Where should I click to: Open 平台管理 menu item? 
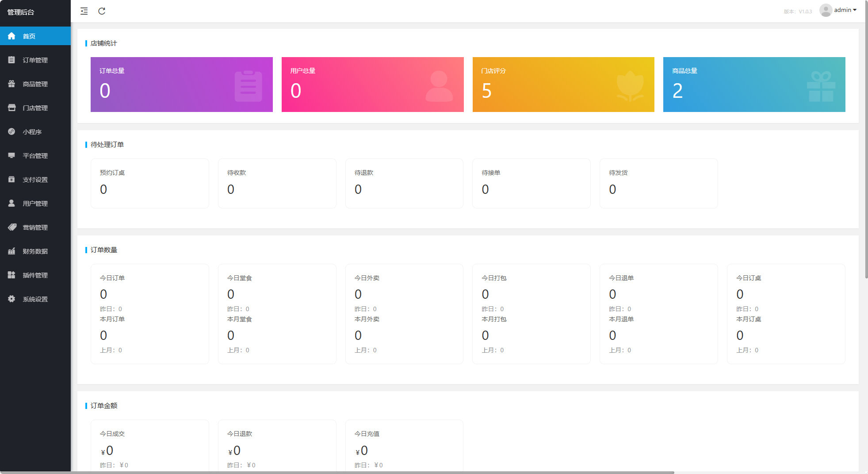pyautogui.click(x=35, y=156)
